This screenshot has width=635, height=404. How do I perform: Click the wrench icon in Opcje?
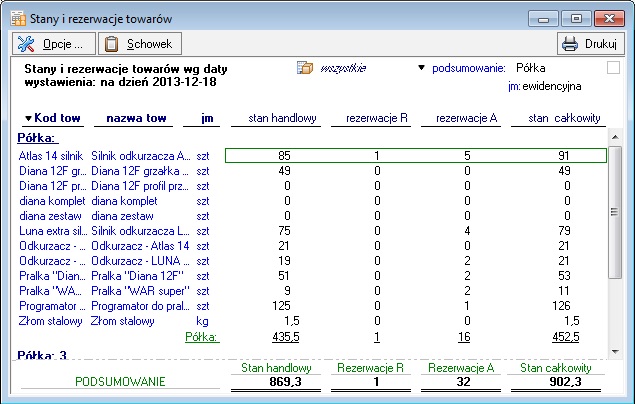26,44
